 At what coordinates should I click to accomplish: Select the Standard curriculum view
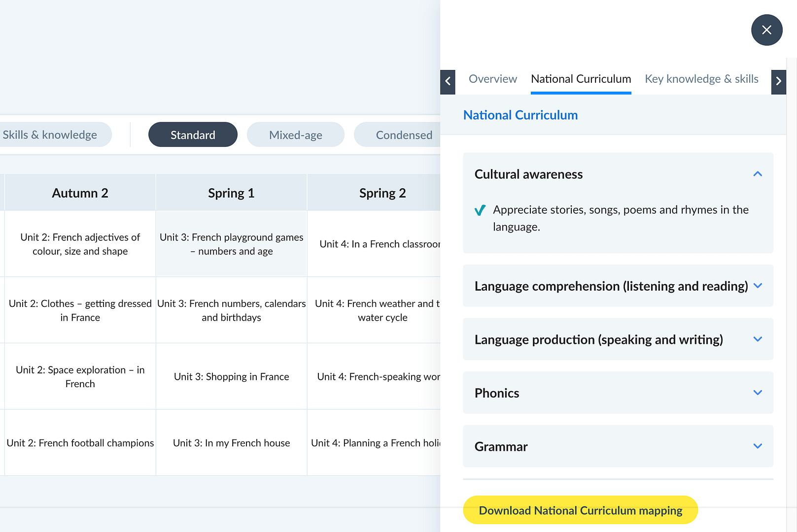point(193,135)
